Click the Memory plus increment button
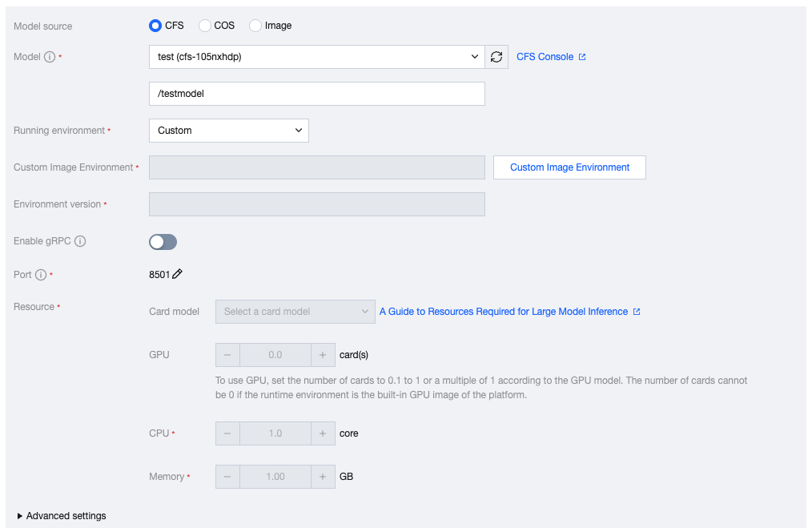 (x=322, y=477)
